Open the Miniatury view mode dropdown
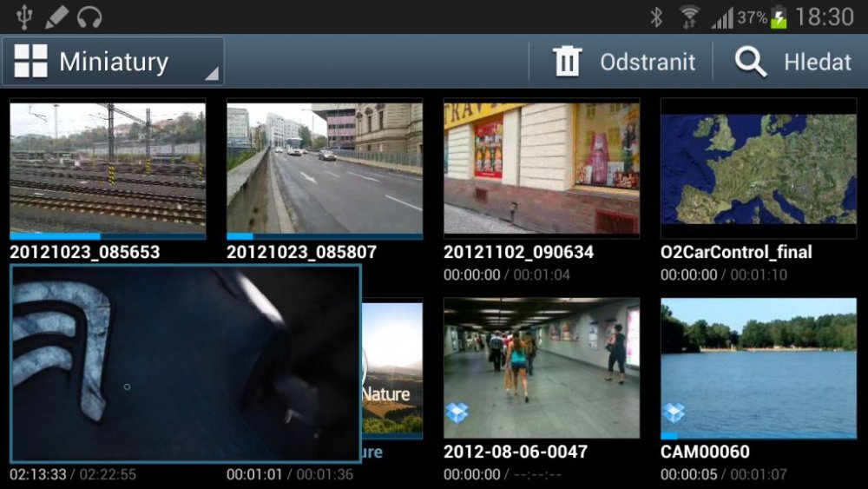This screenshot has height=489, width=868. (113, 62)
